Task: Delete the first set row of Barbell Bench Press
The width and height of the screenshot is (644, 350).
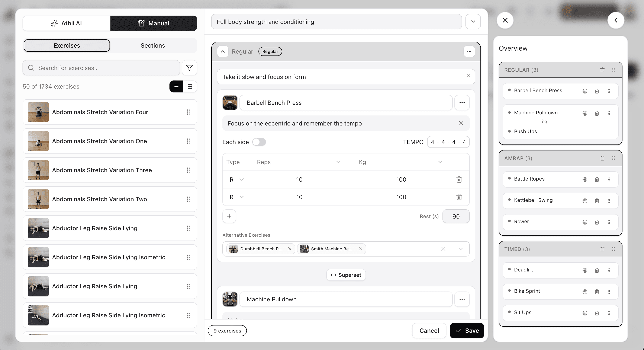Action: pyautogui.click(x=459, y=179)
